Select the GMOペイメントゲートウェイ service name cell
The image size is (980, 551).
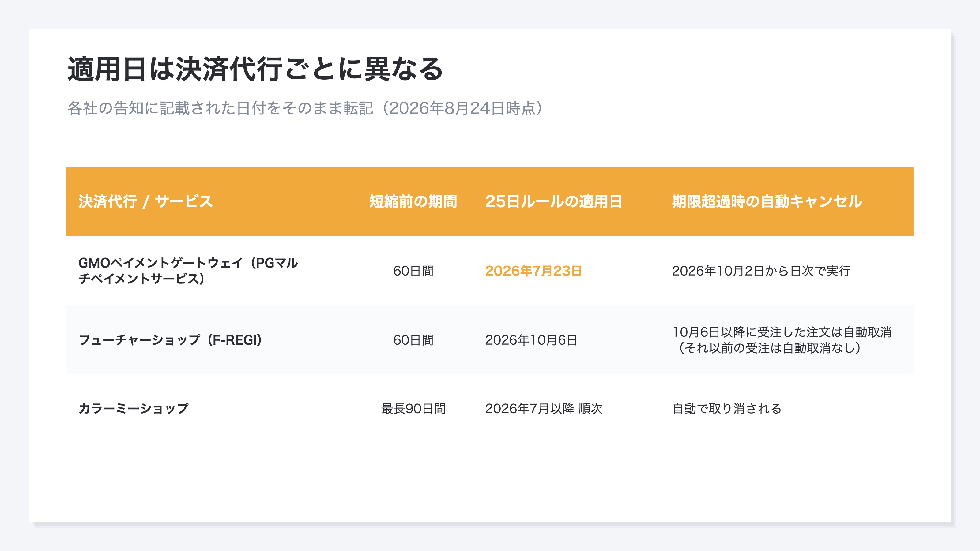[x=188, y=271]
